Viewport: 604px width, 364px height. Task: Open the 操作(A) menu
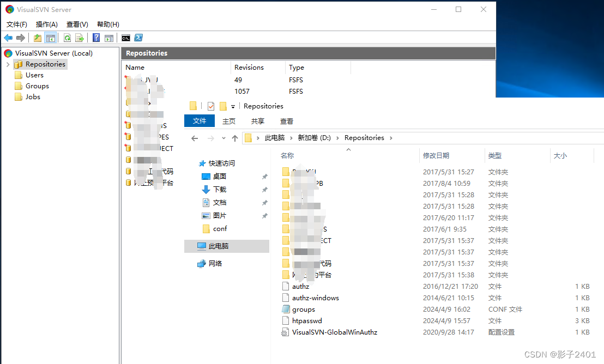pos(47,25)
